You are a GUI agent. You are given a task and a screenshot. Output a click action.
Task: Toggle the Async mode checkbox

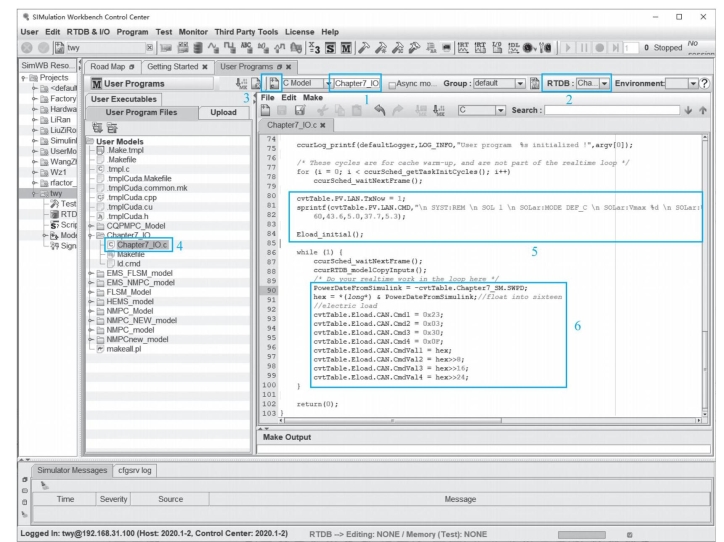point(392,84)
